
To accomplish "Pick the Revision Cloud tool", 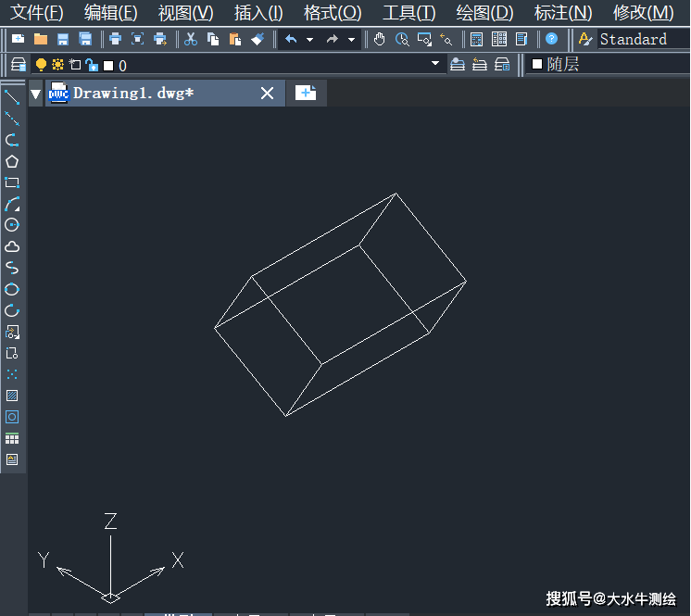I will pyautogui.click(x=12, y=246).
